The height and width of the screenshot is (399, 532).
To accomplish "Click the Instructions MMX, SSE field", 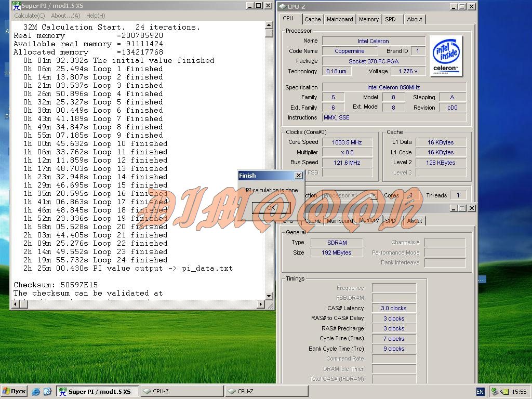I will pos(394,117).
